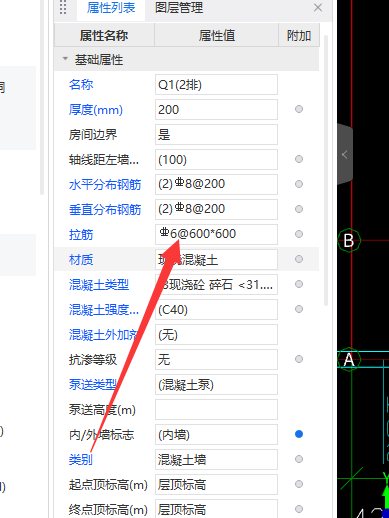Click the 轴线距左墙 value (100)
Image resolution: width=389 pixels, height=518 pixels.
[x=216, y=160]
